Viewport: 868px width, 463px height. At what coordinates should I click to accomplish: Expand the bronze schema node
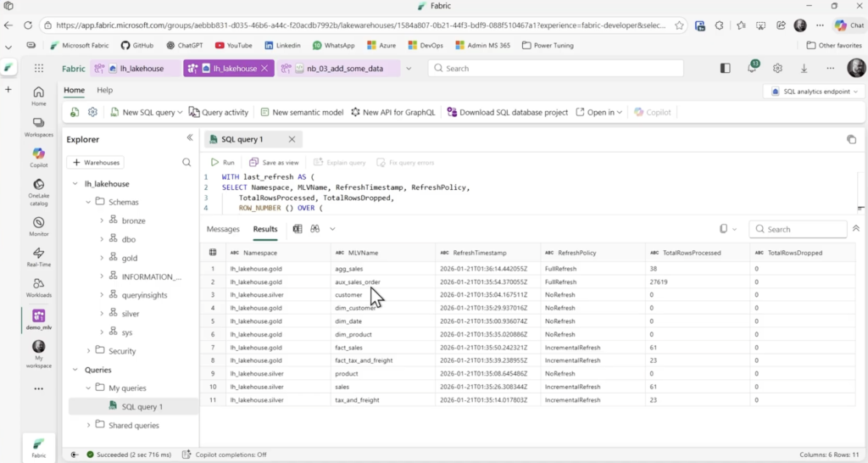(102, 220)
